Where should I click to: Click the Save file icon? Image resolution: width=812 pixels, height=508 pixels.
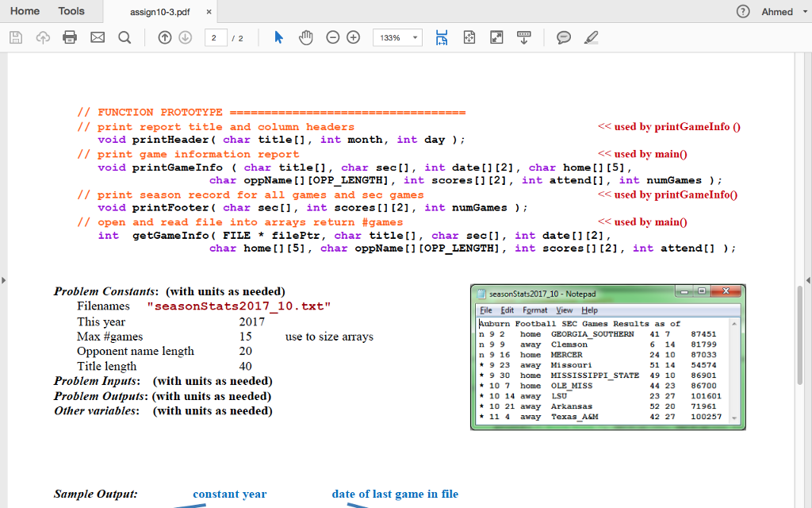point(15,37)
